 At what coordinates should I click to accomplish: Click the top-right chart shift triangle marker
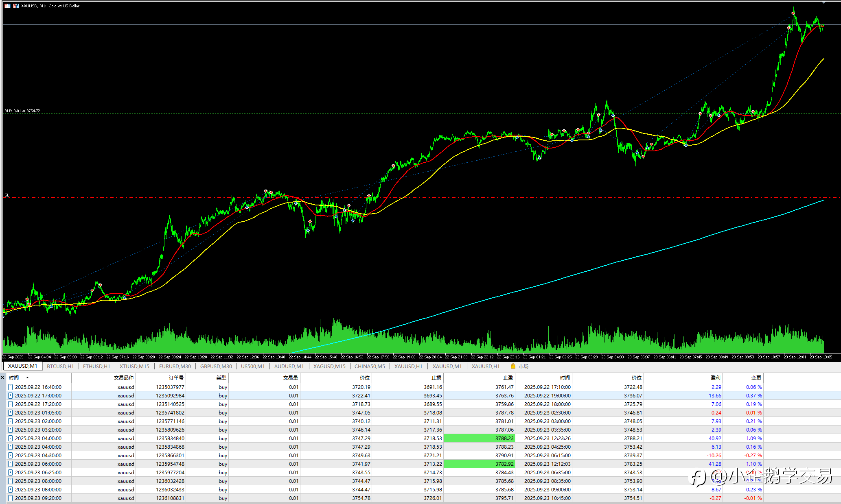(824, 2)
